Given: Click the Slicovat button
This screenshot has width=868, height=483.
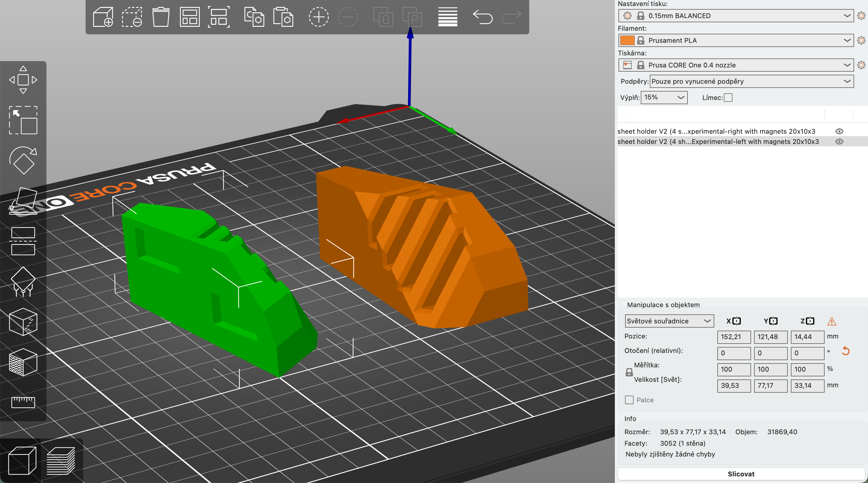Looking at the screenshot, I should [741, 474].
